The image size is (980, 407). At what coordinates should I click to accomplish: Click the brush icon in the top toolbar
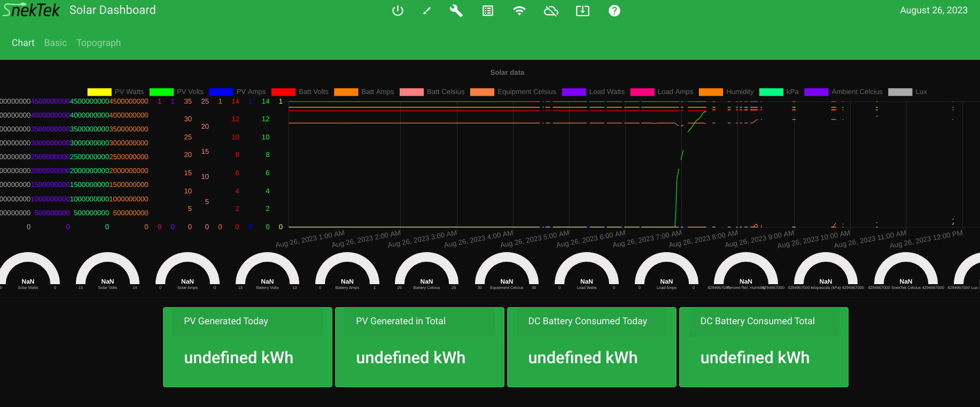pos(426,11)
